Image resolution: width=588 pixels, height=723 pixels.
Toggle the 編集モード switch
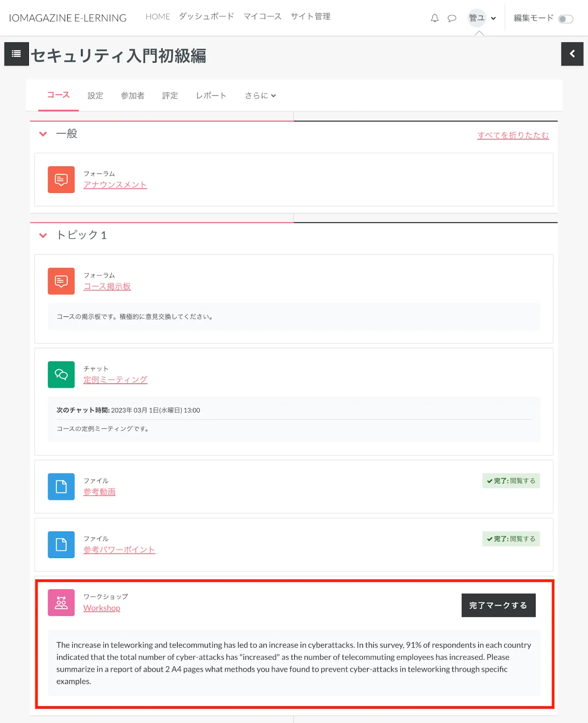(565, 19)
